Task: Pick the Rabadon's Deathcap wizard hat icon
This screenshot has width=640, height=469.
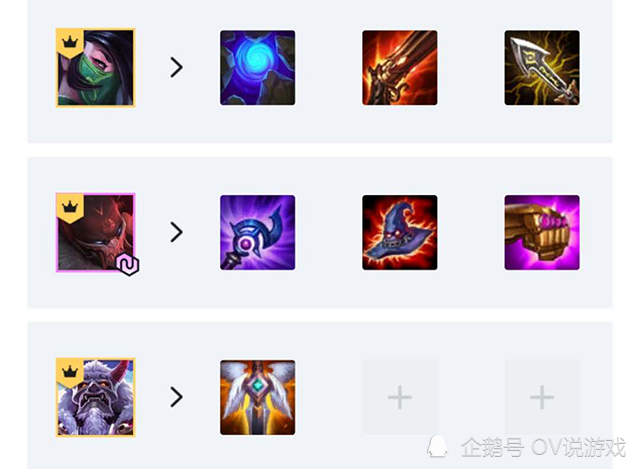Action: coord(400,232)
